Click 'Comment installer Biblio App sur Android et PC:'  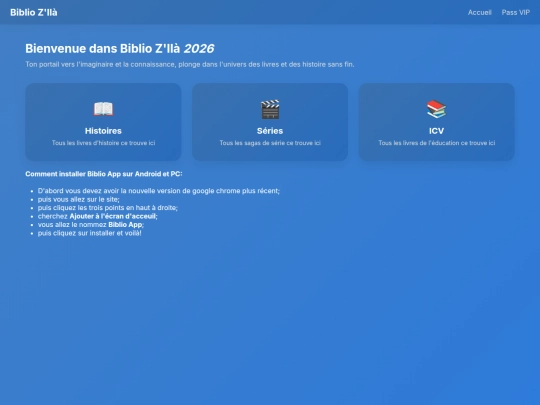pyautogui.click(x=104, y=174)
